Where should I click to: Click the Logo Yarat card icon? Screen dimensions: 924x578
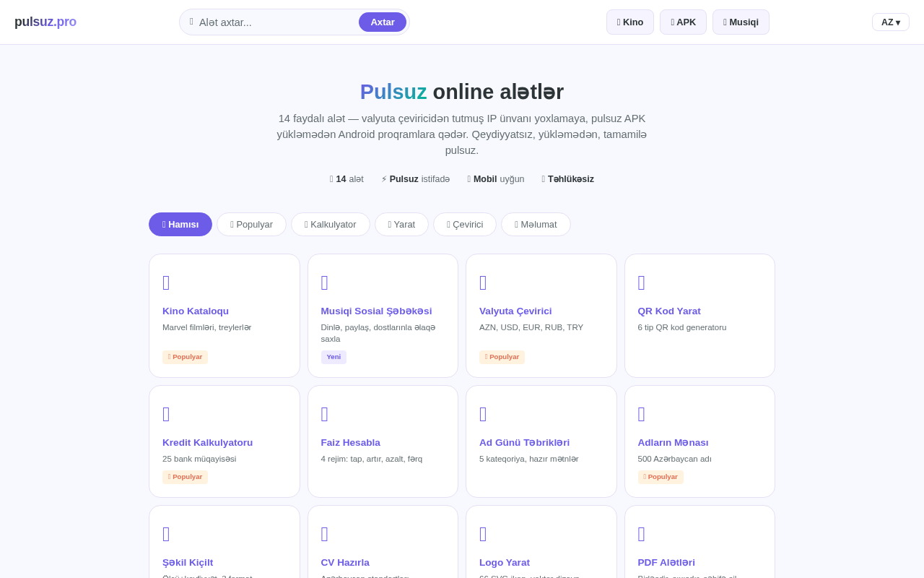click(x=483, y=535)
